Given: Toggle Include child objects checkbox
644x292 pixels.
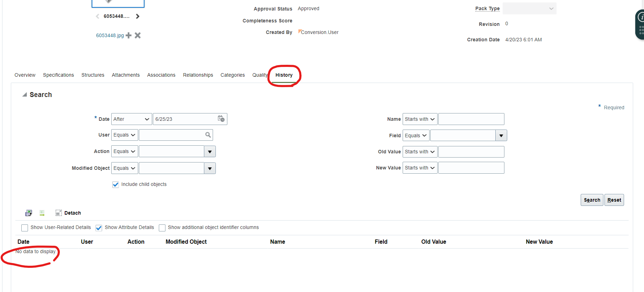Looking at the screenshot, I should tap(115, 185).
